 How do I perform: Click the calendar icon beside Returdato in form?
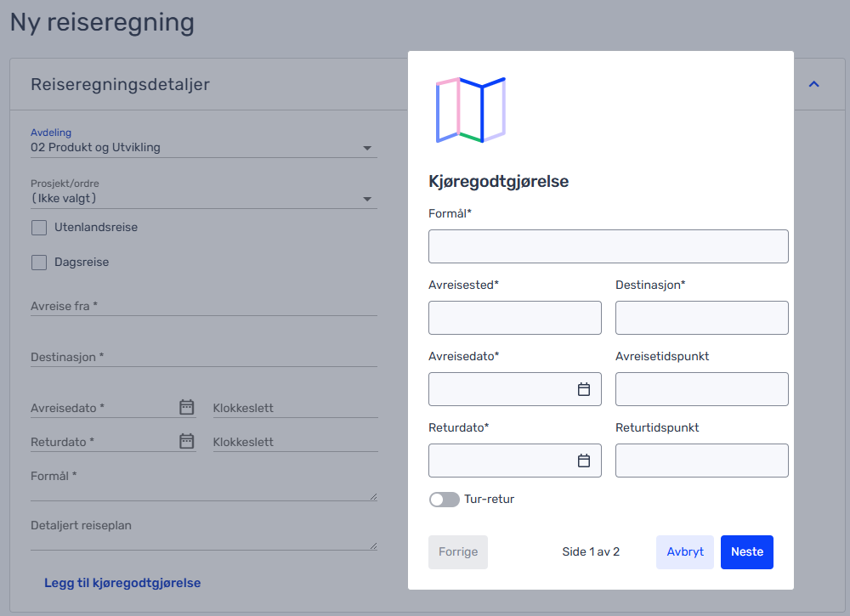pos(186,441)
